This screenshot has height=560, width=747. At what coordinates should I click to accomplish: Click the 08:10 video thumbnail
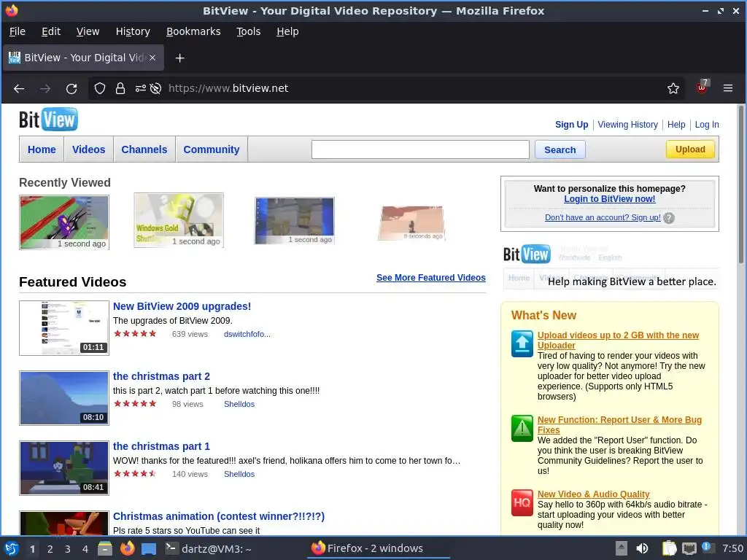(x=64, y=397)
